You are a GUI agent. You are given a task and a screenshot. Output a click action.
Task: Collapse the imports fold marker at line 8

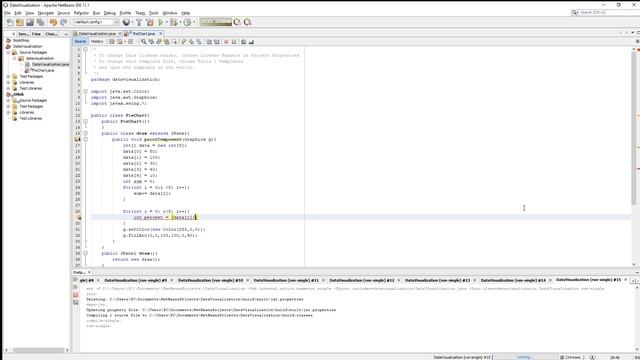click(86, 91)
